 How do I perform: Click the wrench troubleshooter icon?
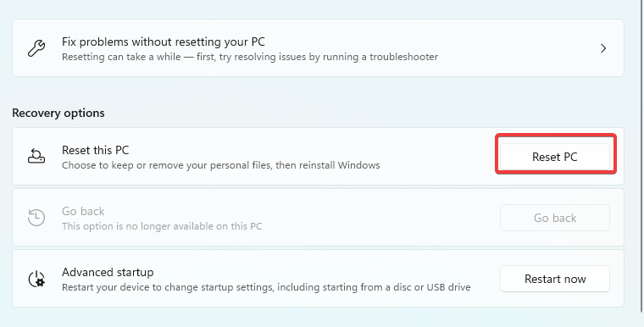[x=36, y=48]
